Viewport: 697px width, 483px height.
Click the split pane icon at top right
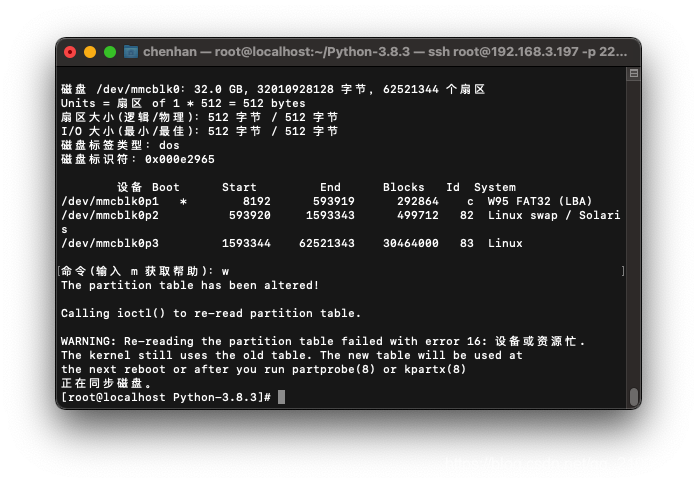(x=633, y=73)
